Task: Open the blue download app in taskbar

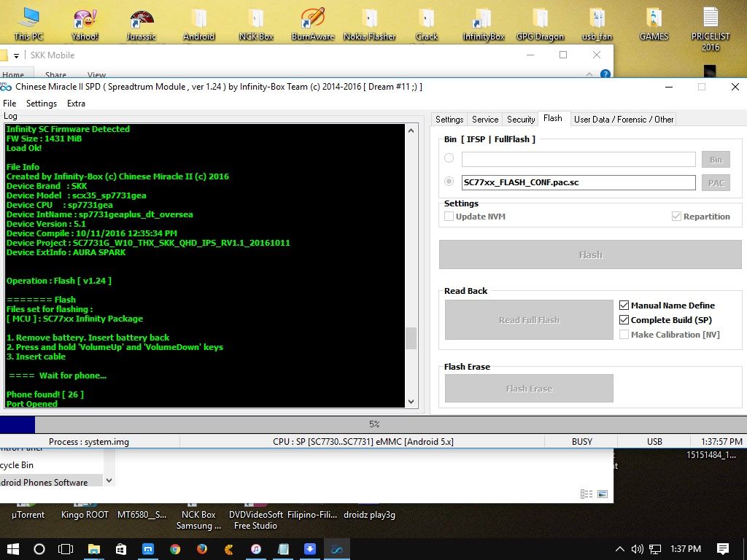Action: (310, 549)
